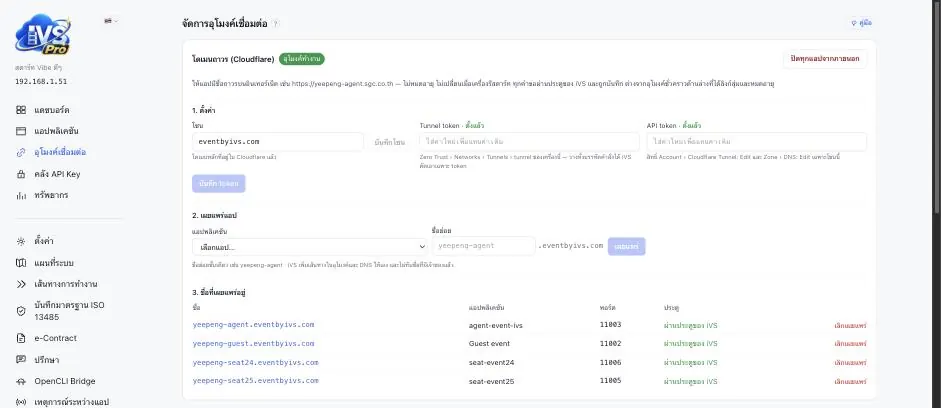Open the แอปพลิเคชัน window icon
941x408 pixels.
pyautogui.click(x=21, y=131)
